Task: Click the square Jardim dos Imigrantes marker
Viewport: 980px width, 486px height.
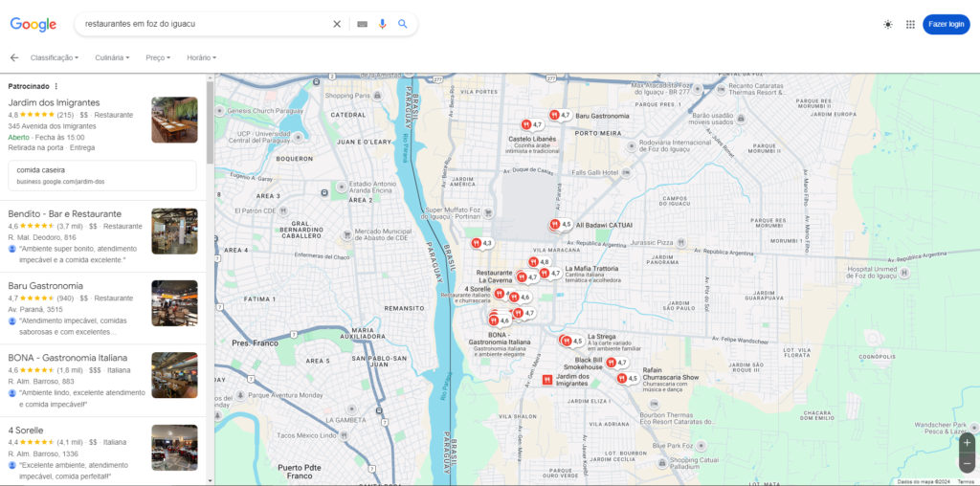Action: [547, 379]
